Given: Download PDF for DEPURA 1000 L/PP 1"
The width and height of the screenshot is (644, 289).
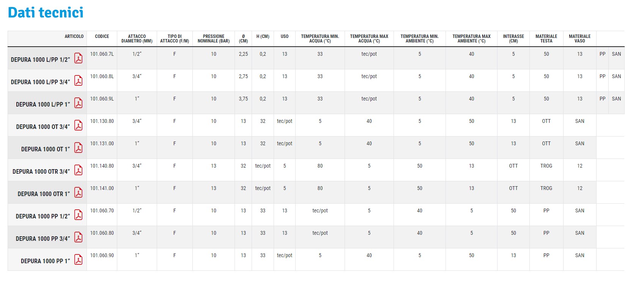Looking at the screenshot, I should 78,103.
